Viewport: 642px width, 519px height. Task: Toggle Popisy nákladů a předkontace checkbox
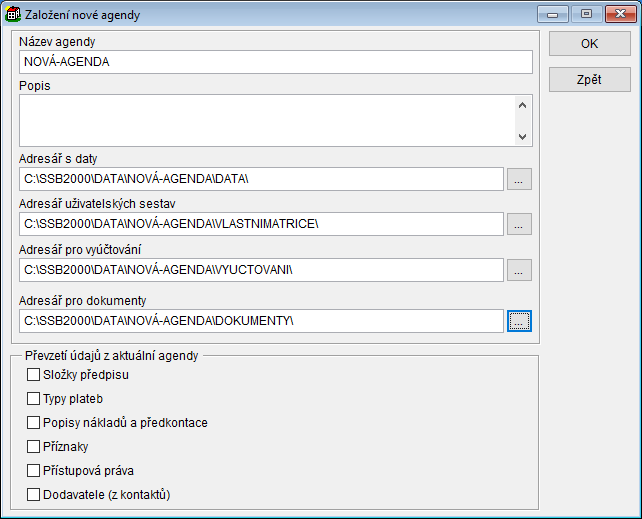[34, 423]
